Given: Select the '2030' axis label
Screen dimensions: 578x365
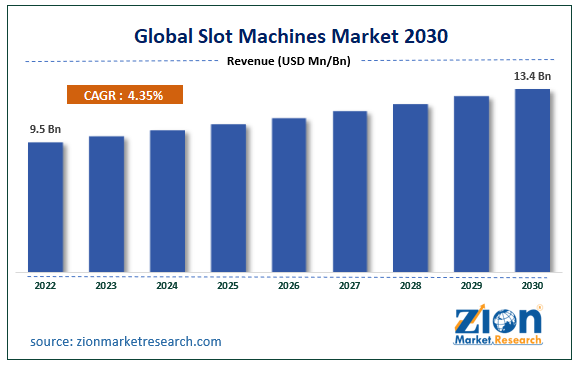Looking at the screenshot, I should (x=532, y=285).
